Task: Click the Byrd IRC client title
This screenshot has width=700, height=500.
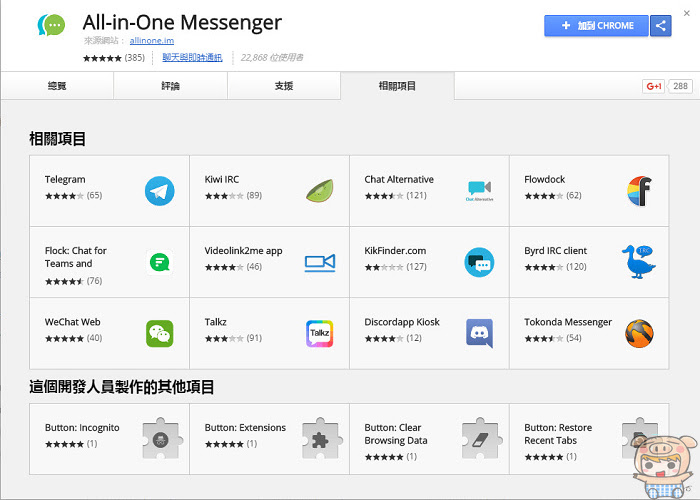Action: [555, 251]
